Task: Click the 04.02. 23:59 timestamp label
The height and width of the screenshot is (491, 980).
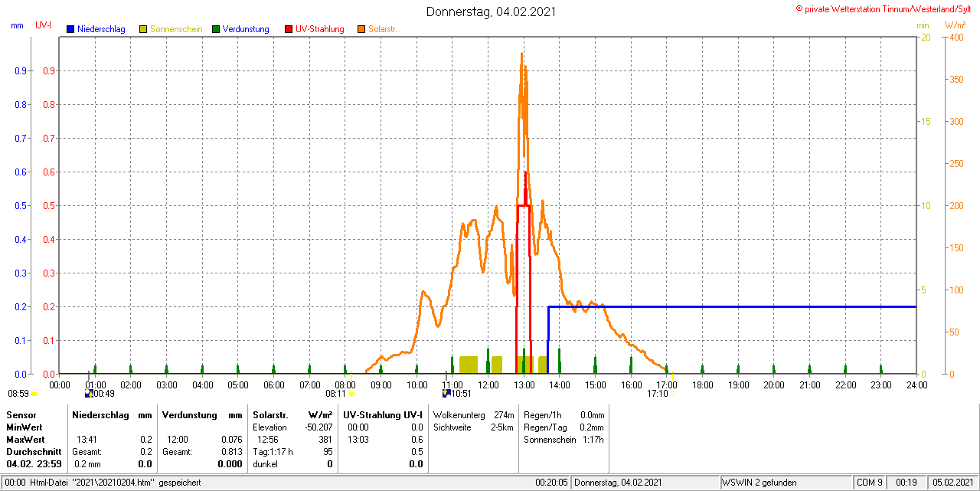Action: point(34,464)
